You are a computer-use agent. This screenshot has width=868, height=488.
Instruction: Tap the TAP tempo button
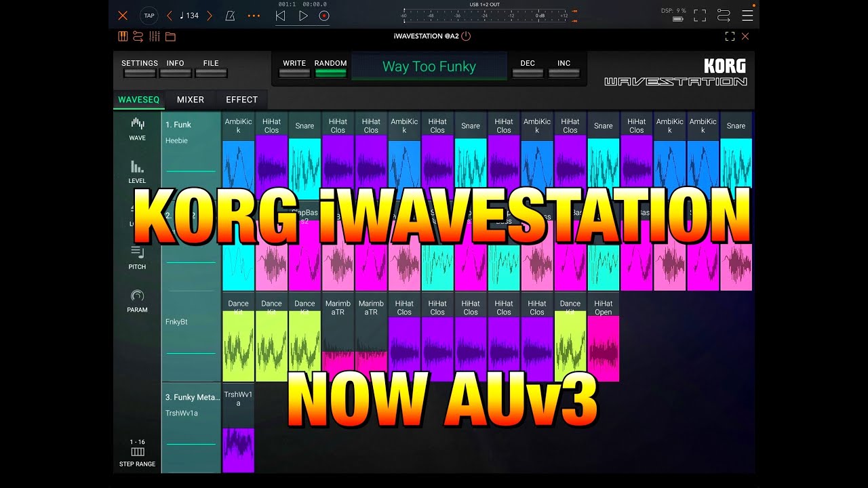pyautogui.click(x=149, y=16)
